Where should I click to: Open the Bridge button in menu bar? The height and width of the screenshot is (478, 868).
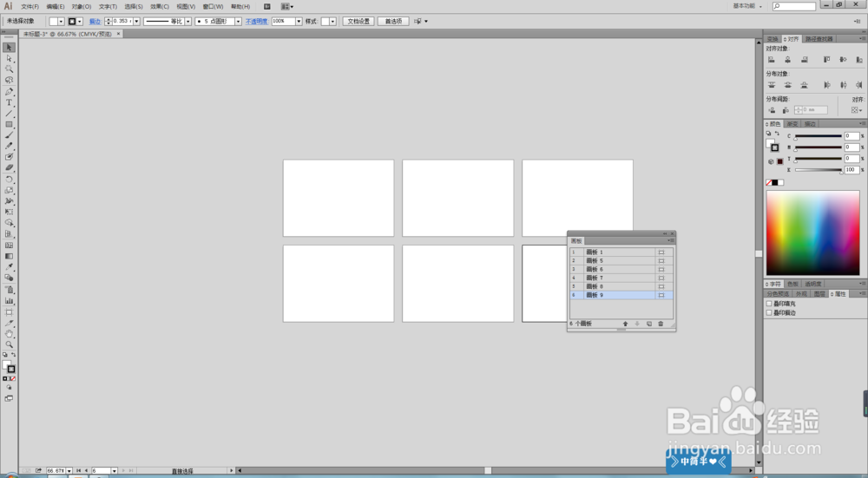click(266, 7)
